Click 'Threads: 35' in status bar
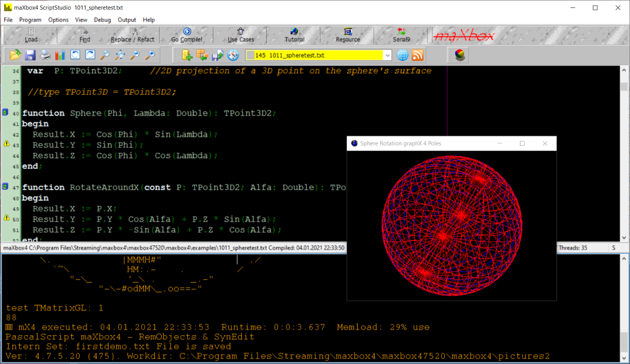Viewport: 630px width, 364px height. click(x=573, y=248)
